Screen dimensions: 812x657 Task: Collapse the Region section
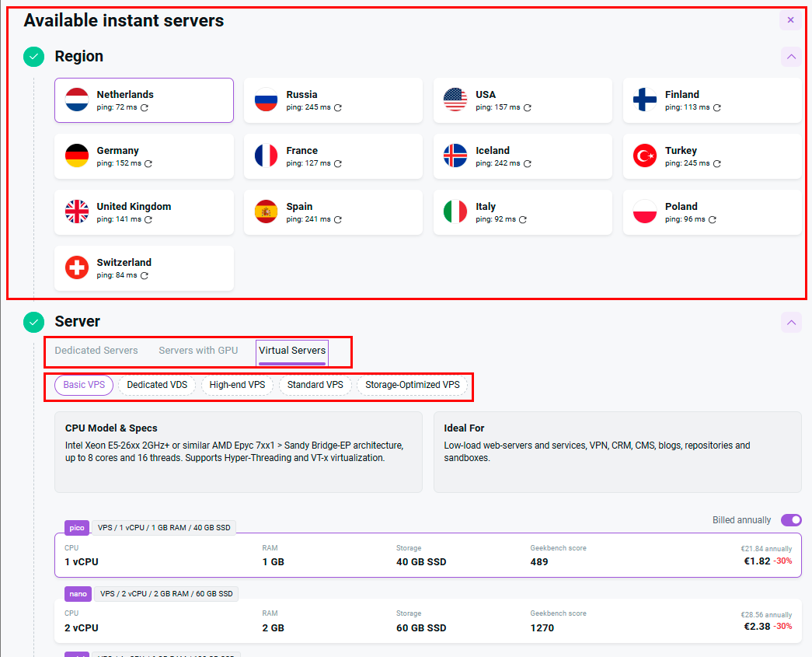click(x=790, y=57)
